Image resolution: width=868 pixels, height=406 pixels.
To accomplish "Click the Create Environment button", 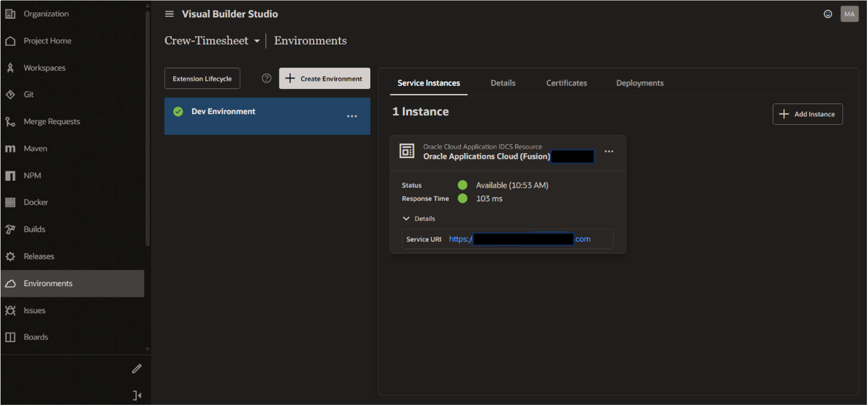I will [324, 79].
